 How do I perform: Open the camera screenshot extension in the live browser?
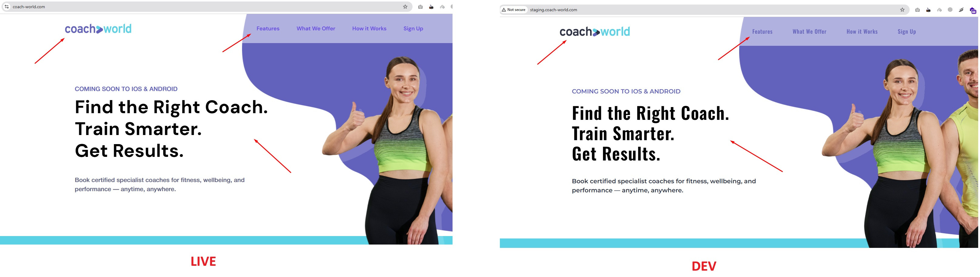[x=420, y=7]
